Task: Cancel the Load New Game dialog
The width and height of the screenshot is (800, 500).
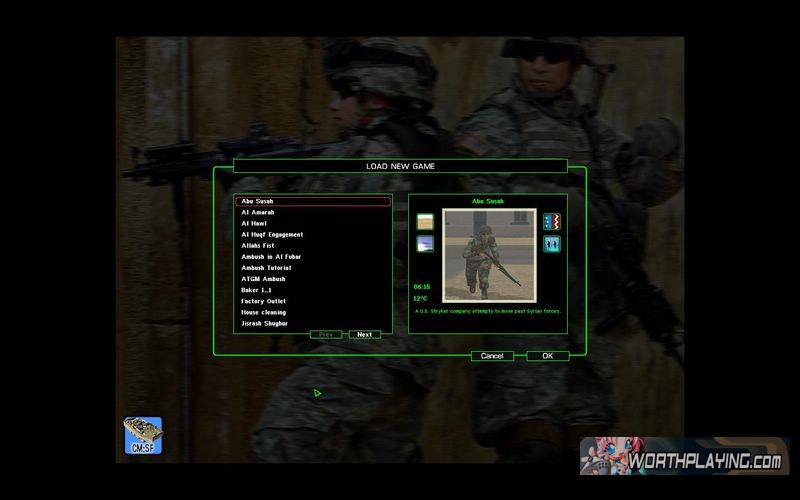Action: 491,356
